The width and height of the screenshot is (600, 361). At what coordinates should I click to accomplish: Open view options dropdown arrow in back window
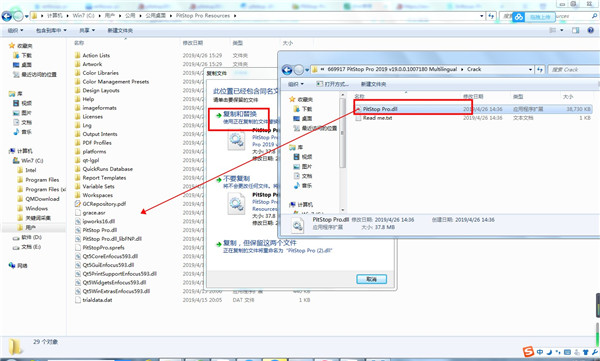coord(562,30)
